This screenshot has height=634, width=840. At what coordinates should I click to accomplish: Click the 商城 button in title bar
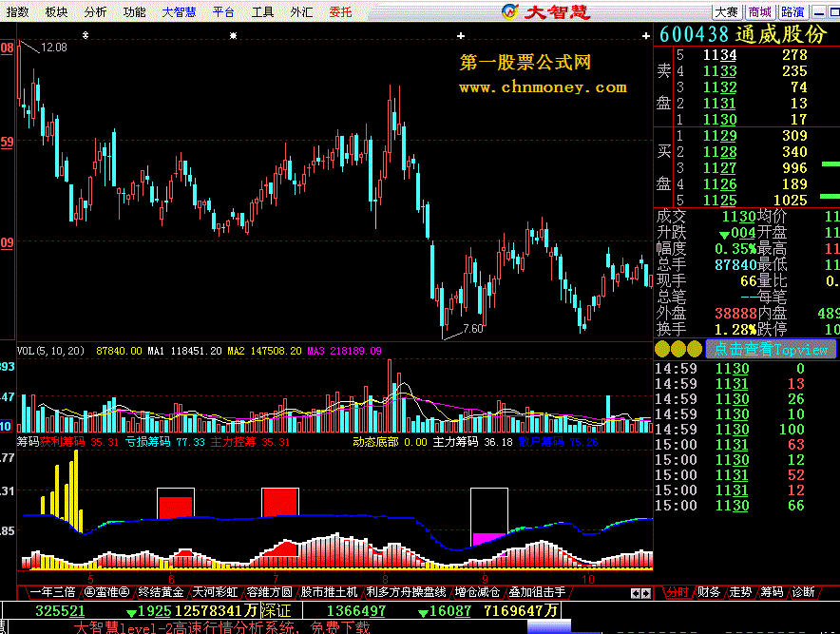point(760,11)
